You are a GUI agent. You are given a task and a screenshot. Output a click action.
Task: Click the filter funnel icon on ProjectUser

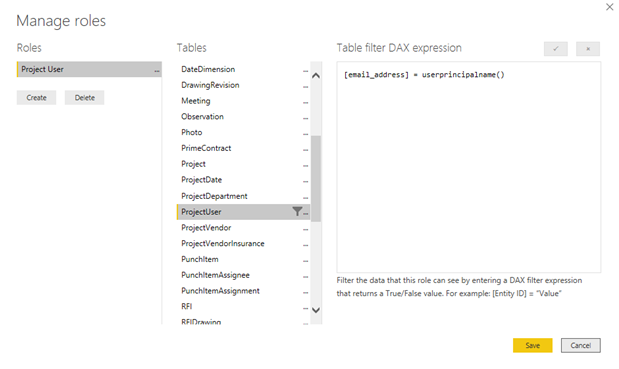point(297,212)
